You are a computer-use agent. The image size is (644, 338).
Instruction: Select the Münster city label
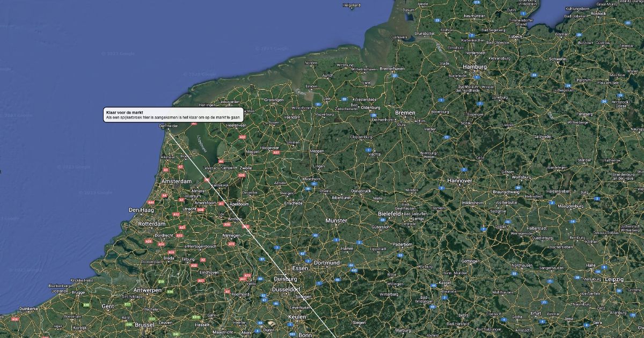(336, 221)
